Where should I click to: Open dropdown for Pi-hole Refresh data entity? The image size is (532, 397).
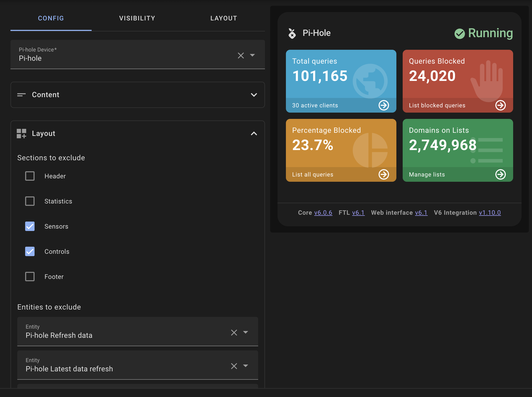(x=246, y=332)
